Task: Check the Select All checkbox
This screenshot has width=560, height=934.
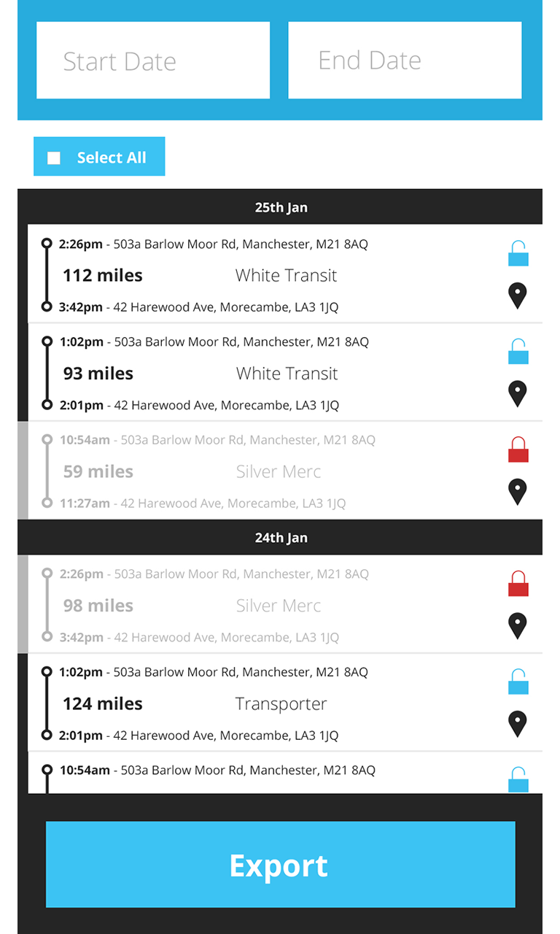Action: click(54, 158)
